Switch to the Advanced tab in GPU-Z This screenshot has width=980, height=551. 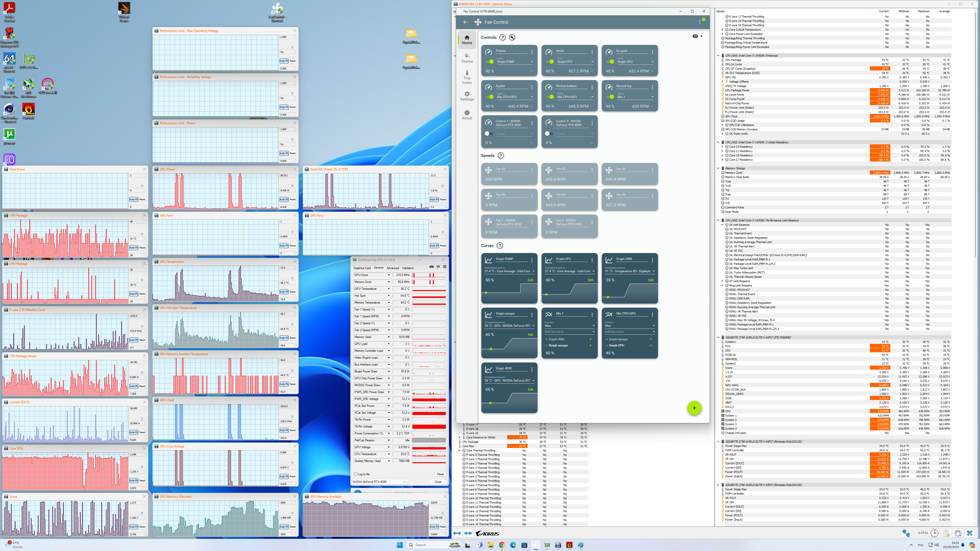click(393, 268)
